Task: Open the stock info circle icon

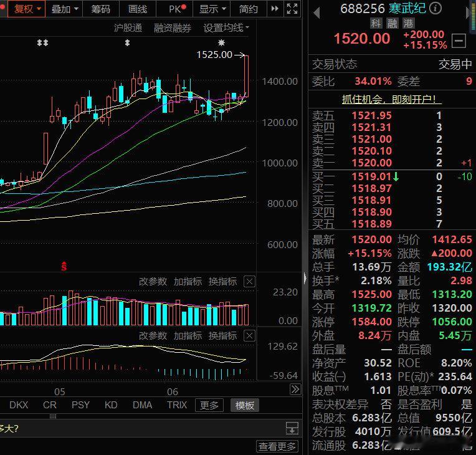Action: (x=436, y=8)
